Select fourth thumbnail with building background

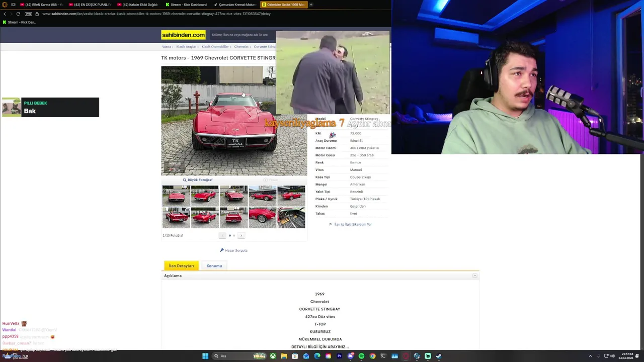(262, 196)
